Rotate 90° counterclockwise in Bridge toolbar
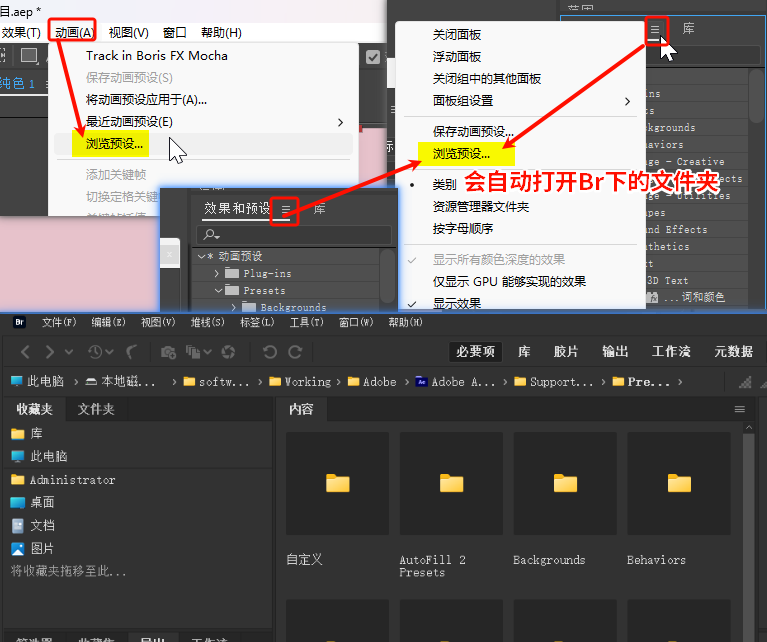This screenshot has width=767, height=642. pyautogui.click(x=270, y=352)
